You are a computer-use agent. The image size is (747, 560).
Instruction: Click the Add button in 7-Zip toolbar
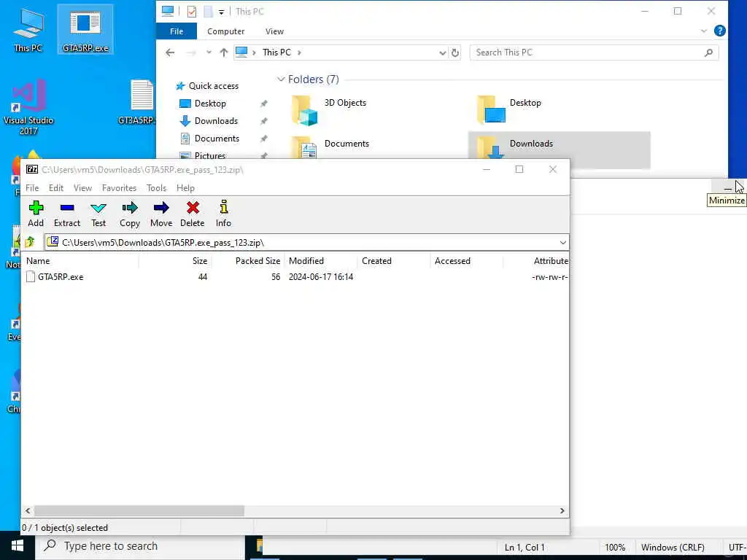pyautogui.click(x=36, y=214)
